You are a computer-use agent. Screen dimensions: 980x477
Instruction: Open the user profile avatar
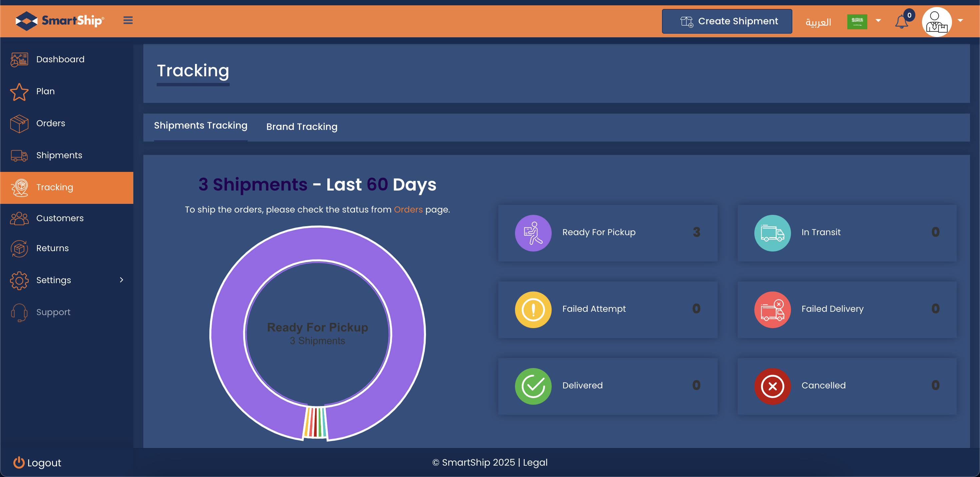tap(936, 22)
